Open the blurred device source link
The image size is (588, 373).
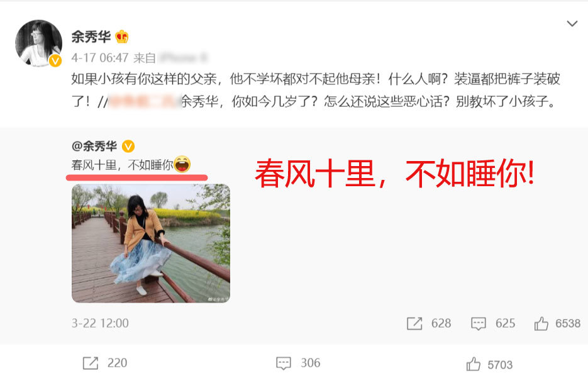[x=183, y=58]
